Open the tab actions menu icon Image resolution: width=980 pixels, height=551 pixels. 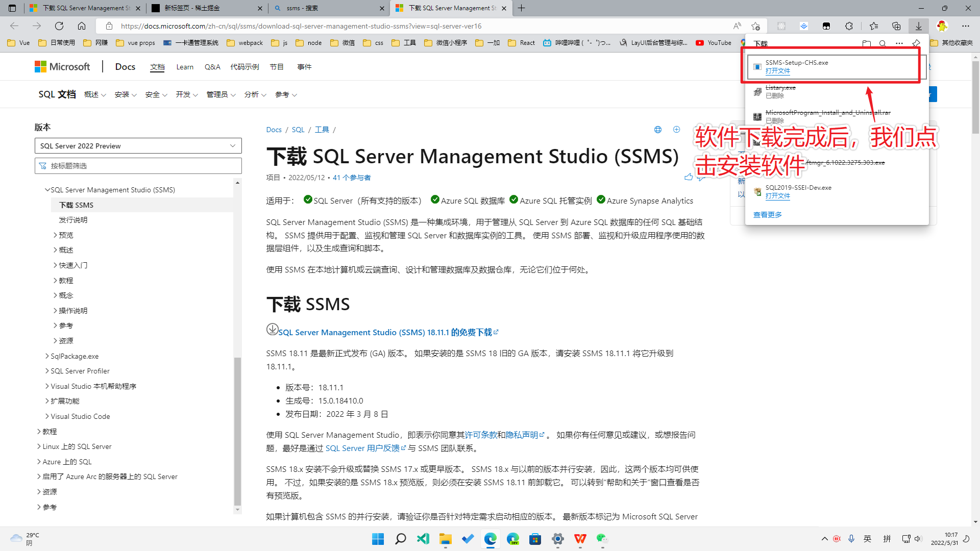point(12,8)
